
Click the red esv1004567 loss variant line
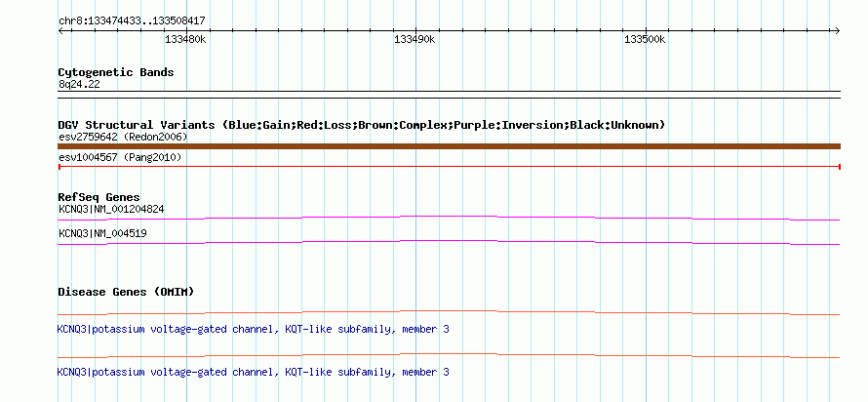coord(449,167)
